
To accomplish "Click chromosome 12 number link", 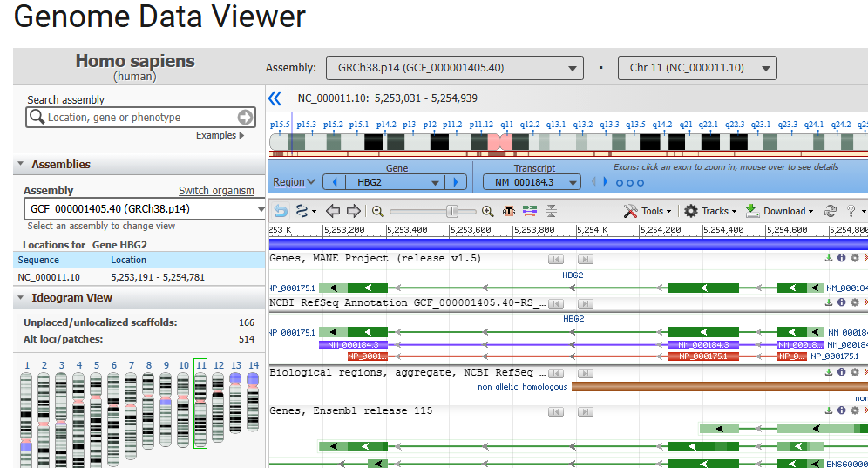I will click(219, 365).
